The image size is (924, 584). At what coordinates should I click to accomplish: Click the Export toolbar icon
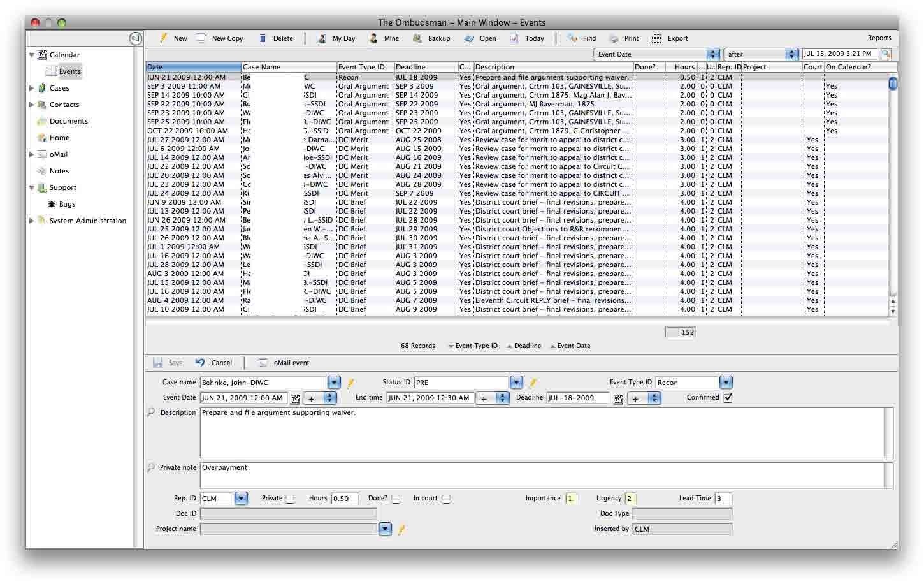(657, 38)
